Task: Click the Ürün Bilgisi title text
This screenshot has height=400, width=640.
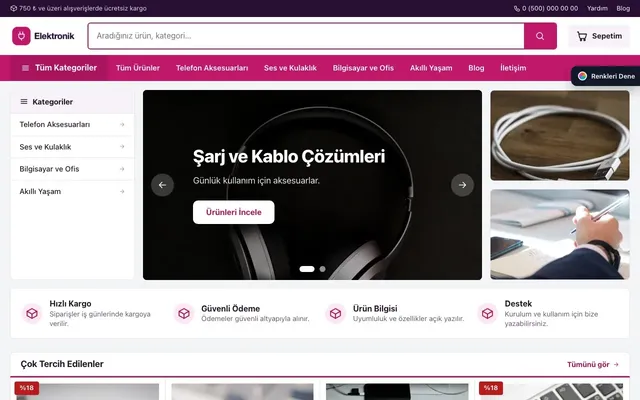Action: [375, 309]
